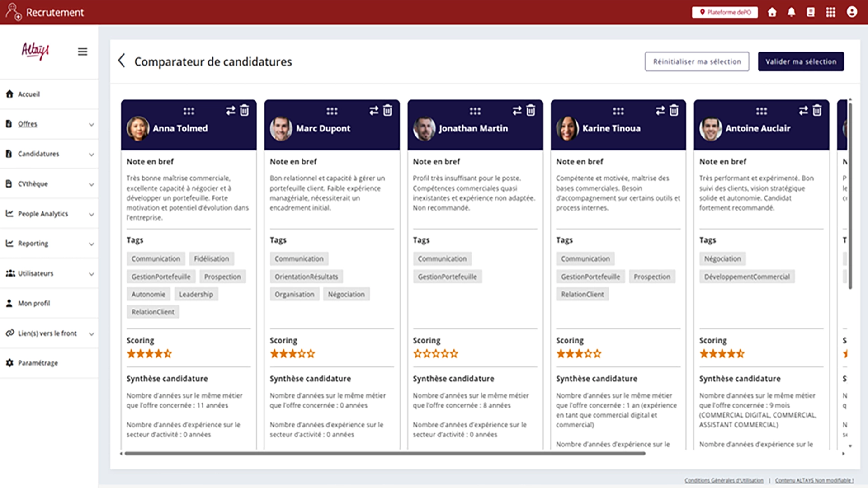The width and height of the screenshot is (868, 488).
Task: Click swap icon on Marc Dupont's card
Action: click(374, 111)
